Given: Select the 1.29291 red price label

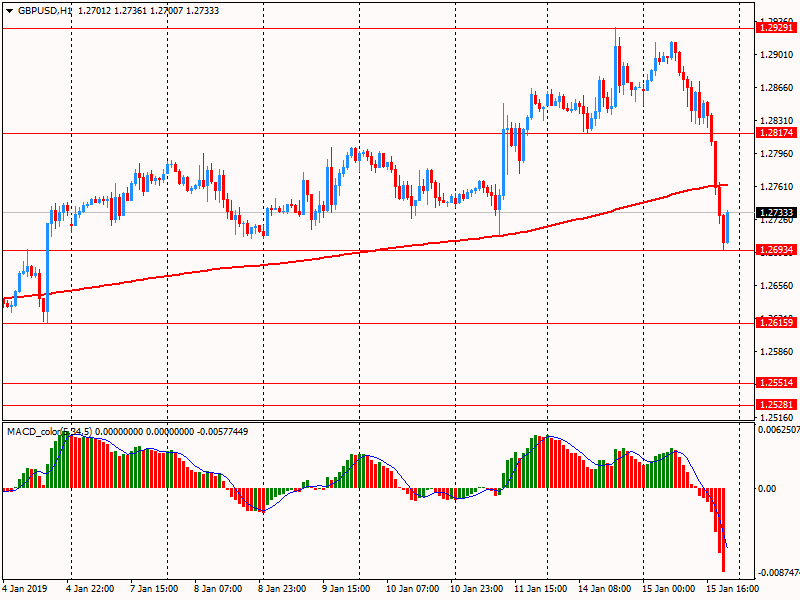Looking at the screenshot, I should pyautogui.click(x=775, y=29).
